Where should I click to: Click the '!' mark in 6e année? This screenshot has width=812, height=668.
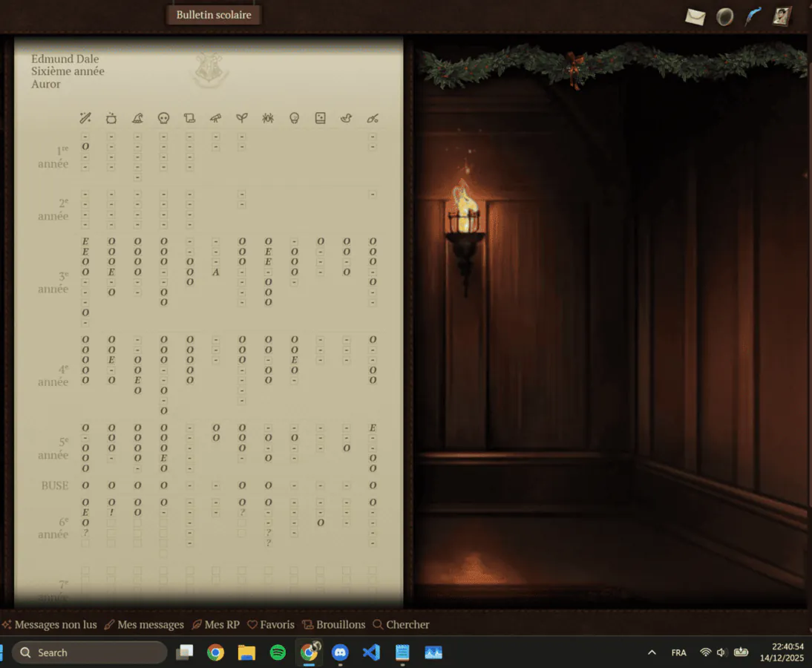point(111,512)
